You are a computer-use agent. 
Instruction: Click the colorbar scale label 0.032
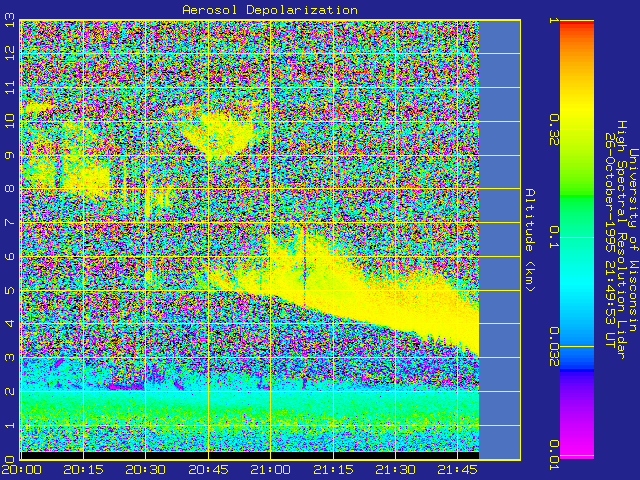[x=554, y=347]
